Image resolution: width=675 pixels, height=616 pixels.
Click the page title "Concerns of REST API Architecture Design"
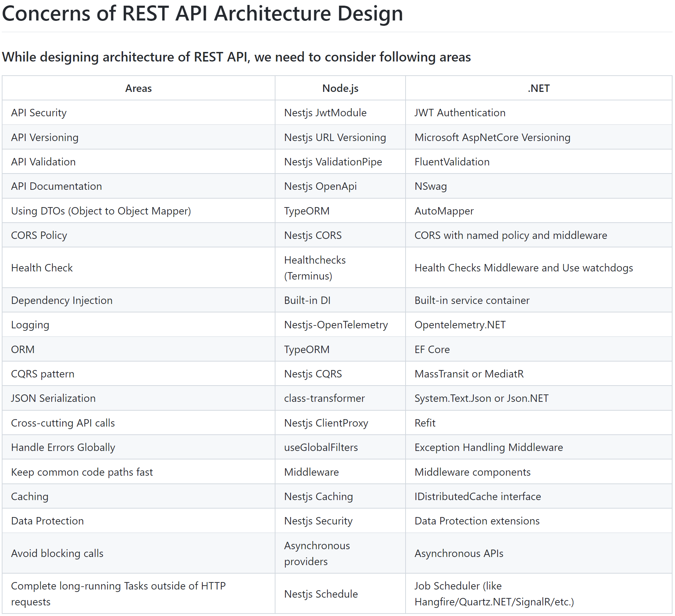202,13
